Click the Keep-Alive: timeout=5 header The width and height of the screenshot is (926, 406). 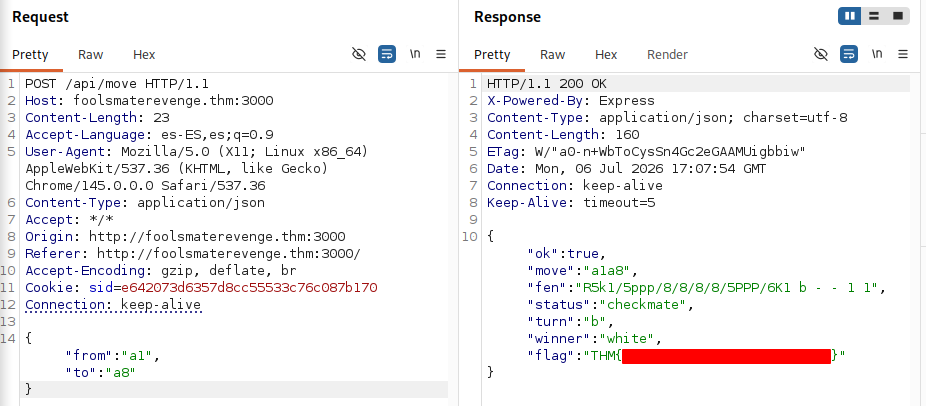click(571, 203)
